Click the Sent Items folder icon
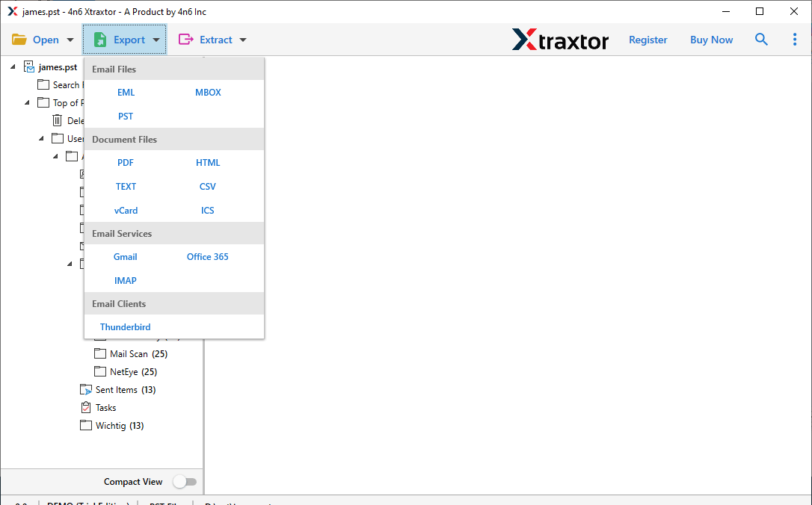Image resolution: width=812 pixels, height=505 pixels. (86, 390)
